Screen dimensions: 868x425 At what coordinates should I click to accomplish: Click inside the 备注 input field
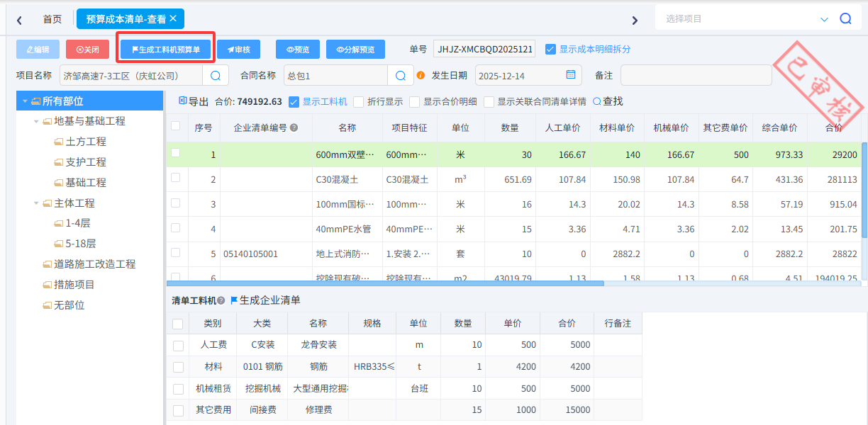695,75
